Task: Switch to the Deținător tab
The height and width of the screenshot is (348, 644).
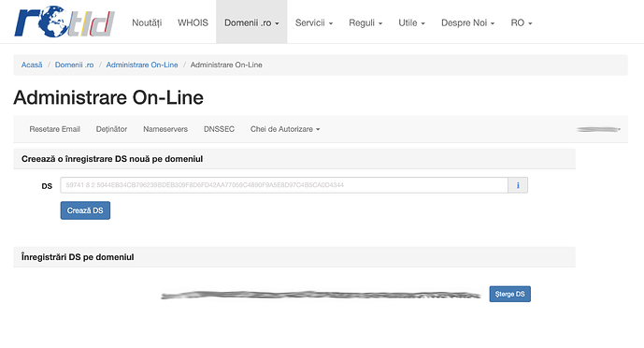Action: click(x=111, y=129)
